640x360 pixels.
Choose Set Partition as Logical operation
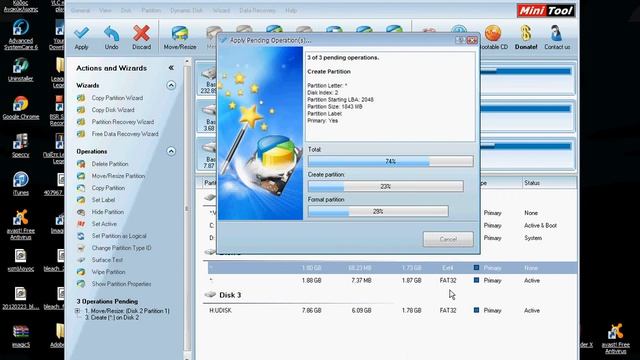pyautogui.click(x=118, y=236)
